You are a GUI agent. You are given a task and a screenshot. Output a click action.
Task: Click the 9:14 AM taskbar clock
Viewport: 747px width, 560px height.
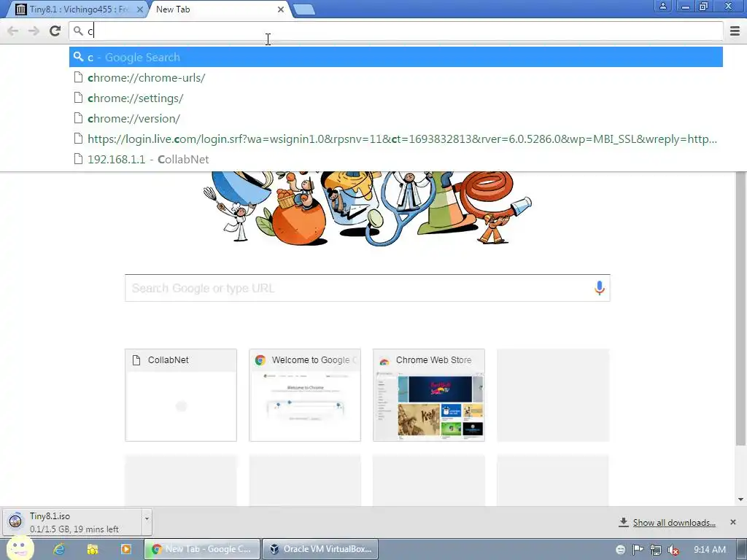click(x=709, y=550)
